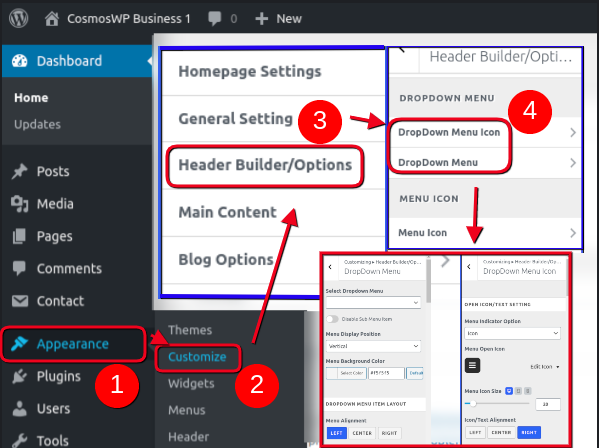Expand the Edit Icon dropdown
Viewport: 599px width, 448px height.
coord(545,367)
